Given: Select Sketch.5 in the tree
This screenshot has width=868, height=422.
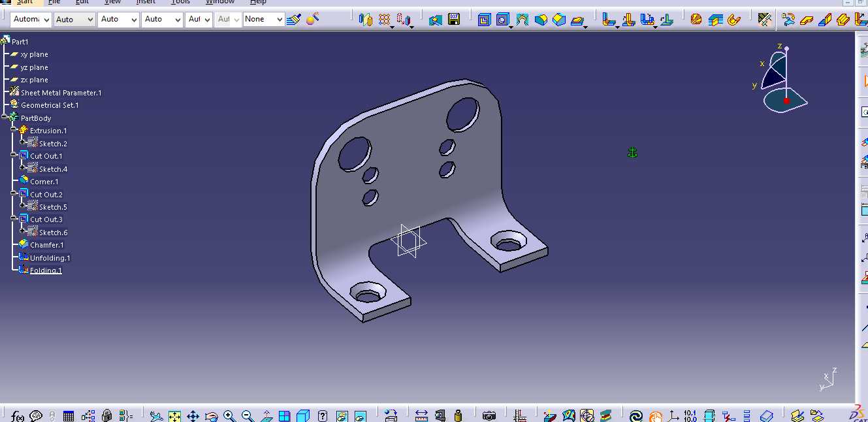Looking at the screenshot, I should (53, 207).
